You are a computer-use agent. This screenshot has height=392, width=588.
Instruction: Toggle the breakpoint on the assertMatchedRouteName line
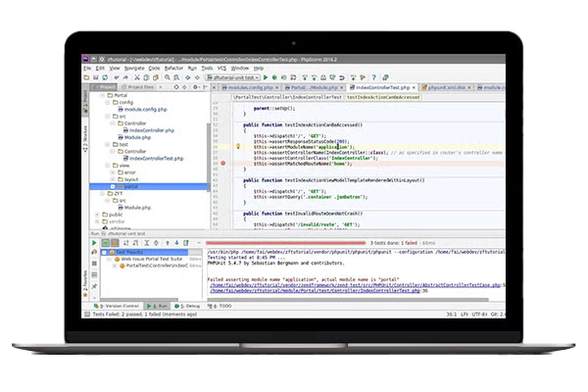click(x=224, y=163)
